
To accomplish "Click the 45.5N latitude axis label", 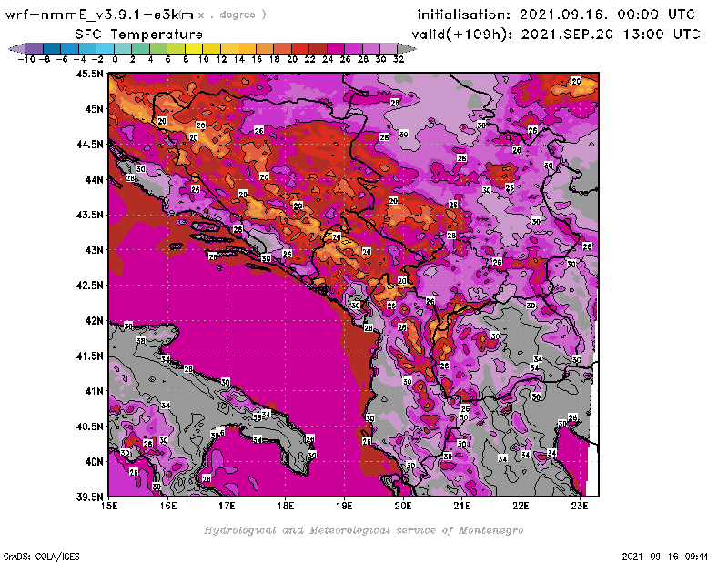I will pyautogui.click(x=90, y=74).
